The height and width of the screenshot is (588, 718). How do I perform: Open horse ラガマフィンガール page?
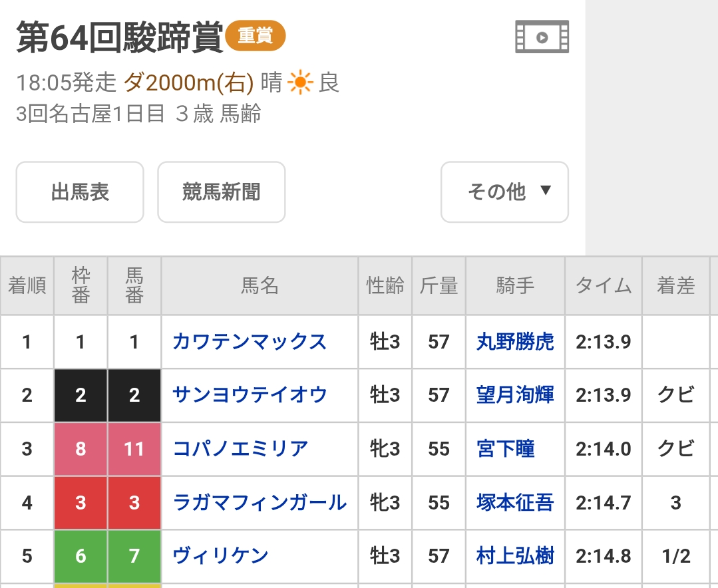(x=259, y=502)
